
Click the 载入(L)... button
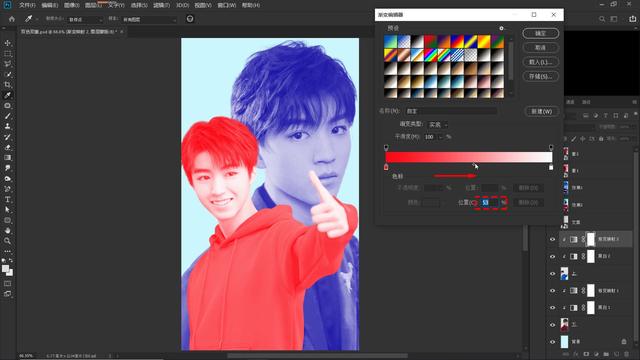click(540, 62)
